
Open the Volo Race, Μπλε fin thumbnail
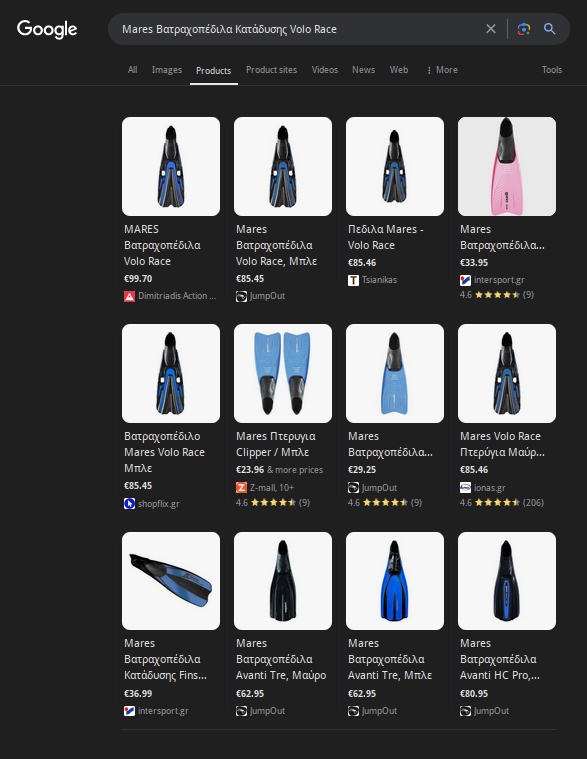283,166
